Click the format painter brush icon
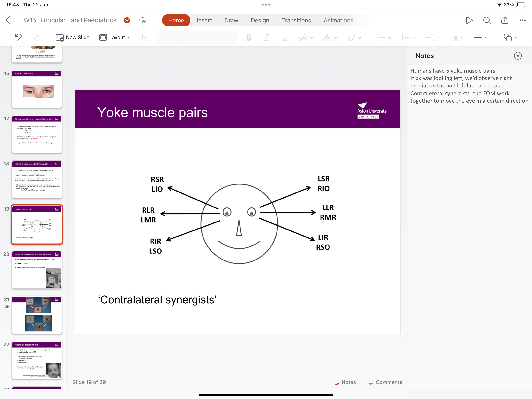 pos(144,37)
